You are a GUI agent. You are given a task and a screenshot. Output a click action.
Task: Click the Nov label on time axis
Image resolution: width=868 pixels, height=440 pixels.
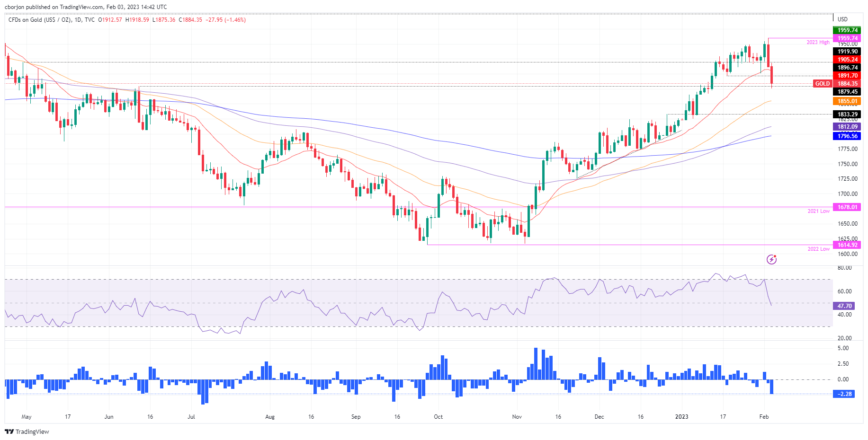coord(517,417)
